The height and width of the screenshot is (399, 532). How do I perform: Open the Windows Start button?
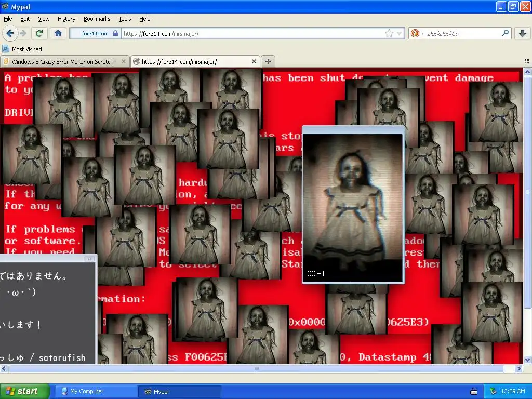tap(25, 391)
